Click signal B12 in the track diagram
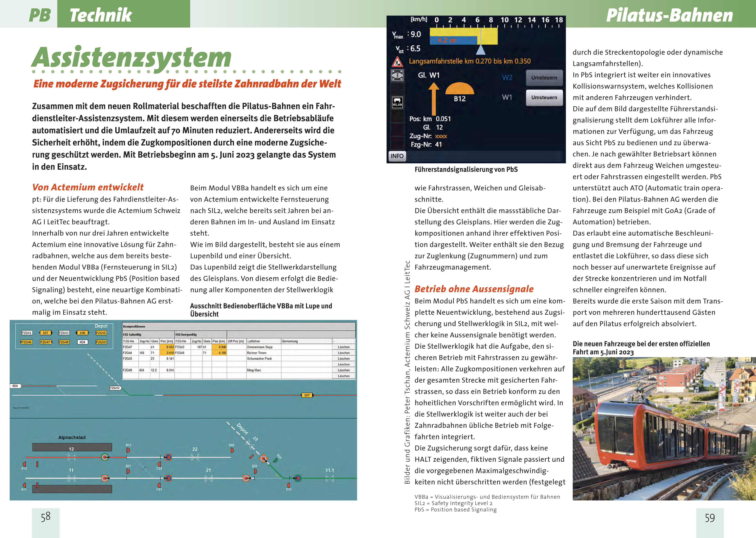 (128, 450)
